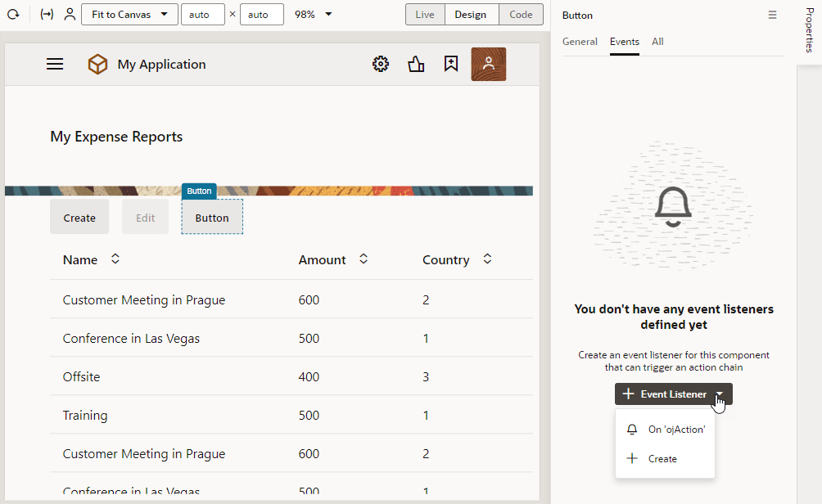Click My Expense Reports heading
Screen dimensions: 822x504
pos(116,137)
